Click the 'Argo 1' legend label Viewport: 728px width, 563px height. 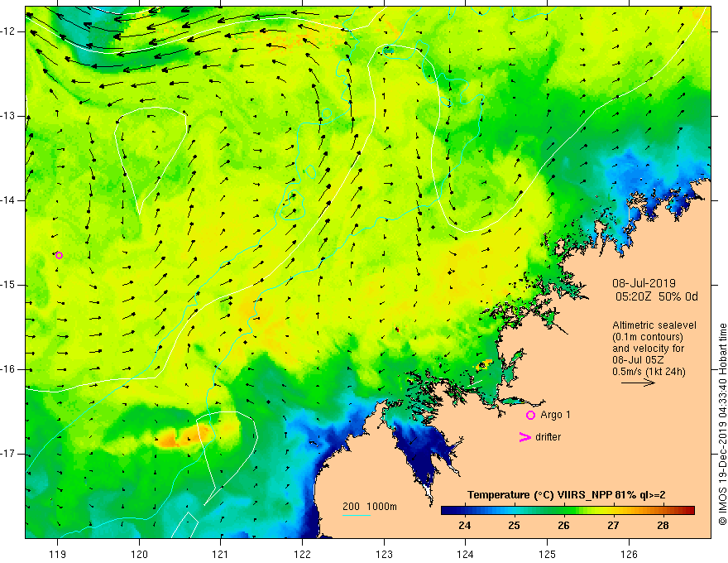[555, 415]
